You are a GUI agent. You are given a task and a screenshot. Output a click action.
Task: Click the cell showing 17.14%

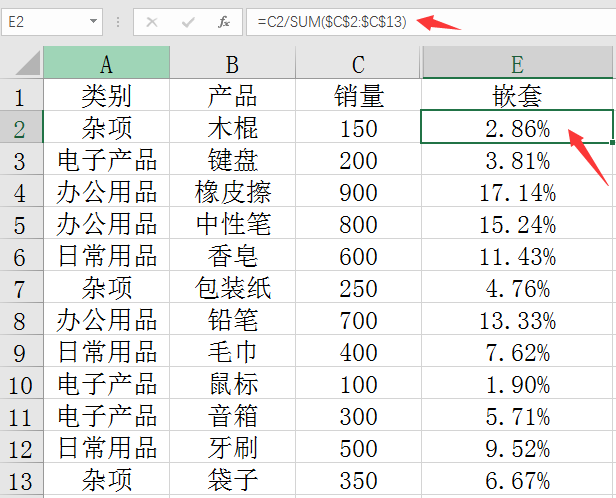(517, 192)
